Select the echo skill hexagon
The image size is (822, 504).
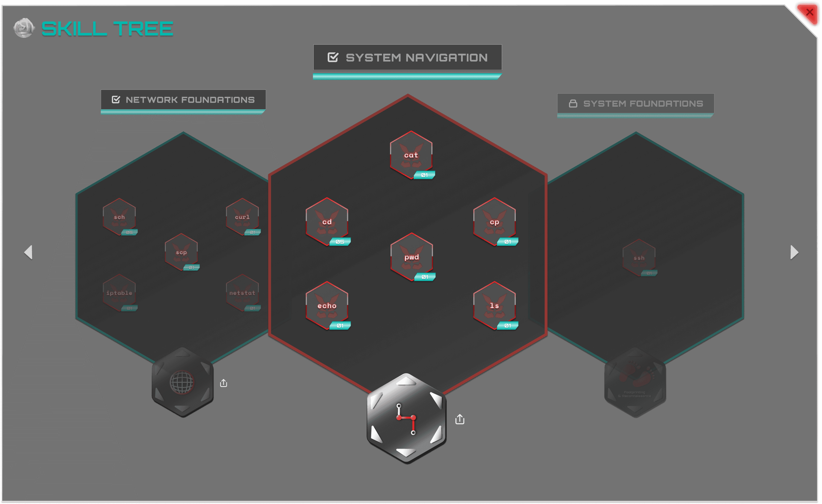click(327, 305)
